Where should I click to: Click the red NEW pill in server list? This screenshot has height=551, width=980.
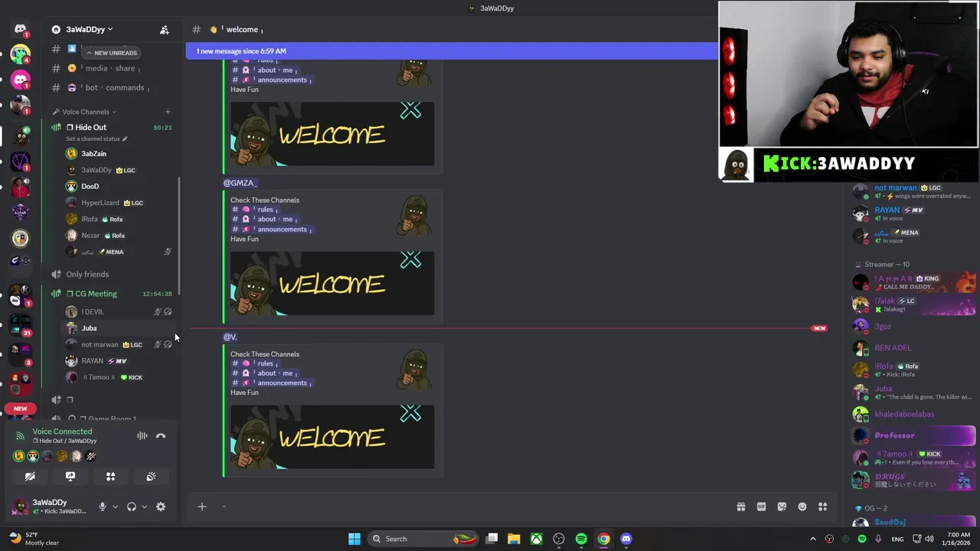(x=21, y=409)
